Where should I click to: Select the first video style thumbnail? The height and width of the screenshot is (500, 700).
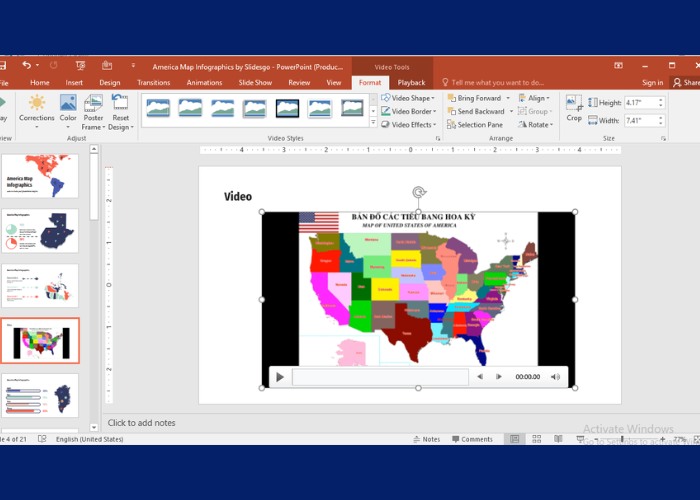pyautogui.click(x=158, y=108)
